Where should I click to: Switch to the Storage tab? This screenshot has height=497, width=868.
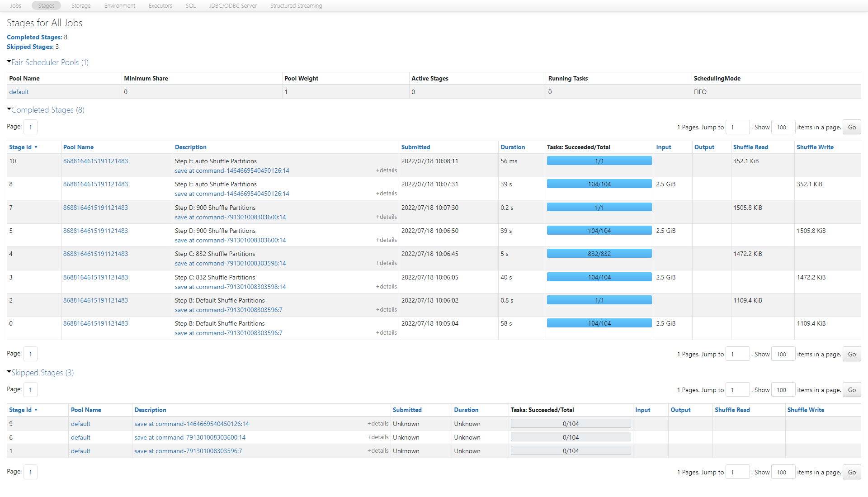click(x=81, y=6)
